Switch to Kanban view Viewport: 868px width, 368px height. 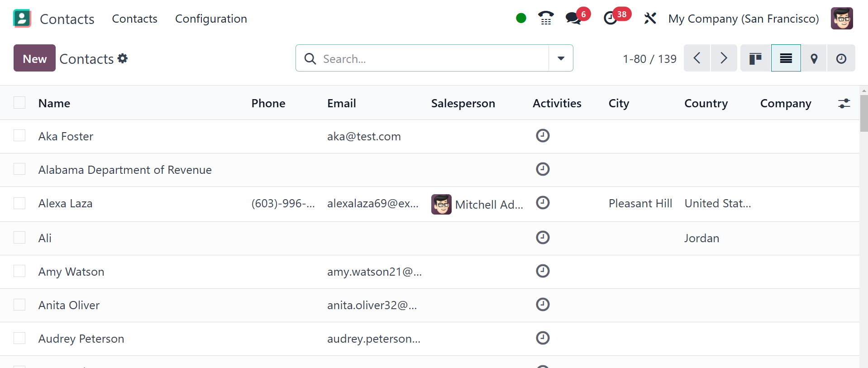[x=755, y=58]
